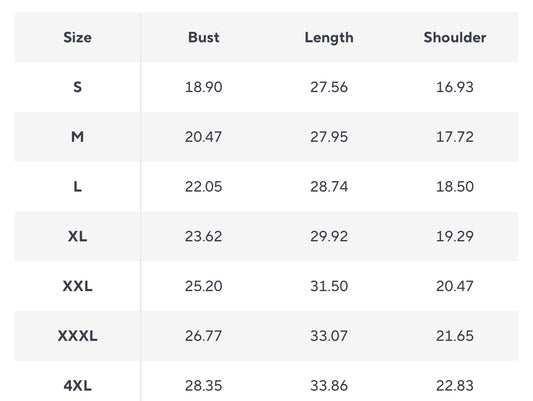Select the L size row label

[78, 187]
